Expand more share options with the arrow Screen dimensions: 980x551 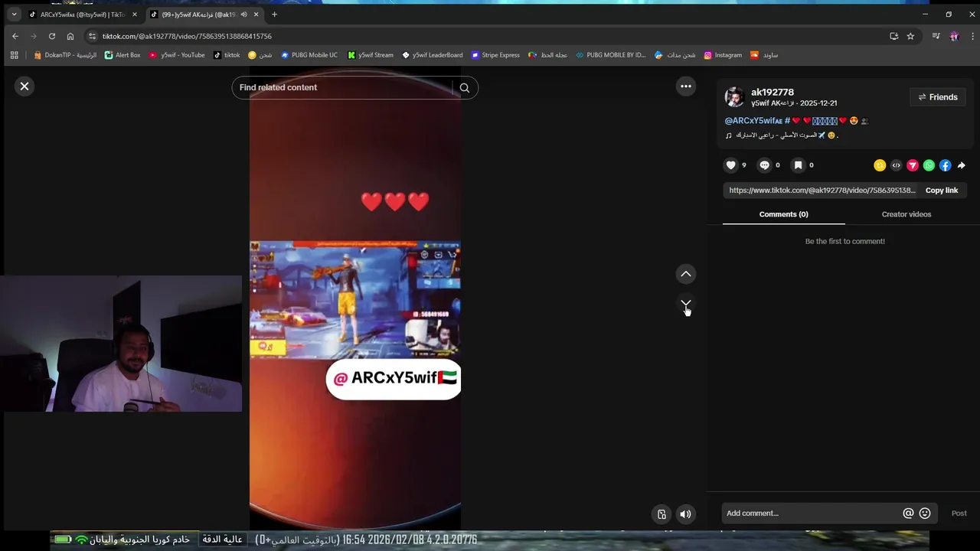pos(962,165)
